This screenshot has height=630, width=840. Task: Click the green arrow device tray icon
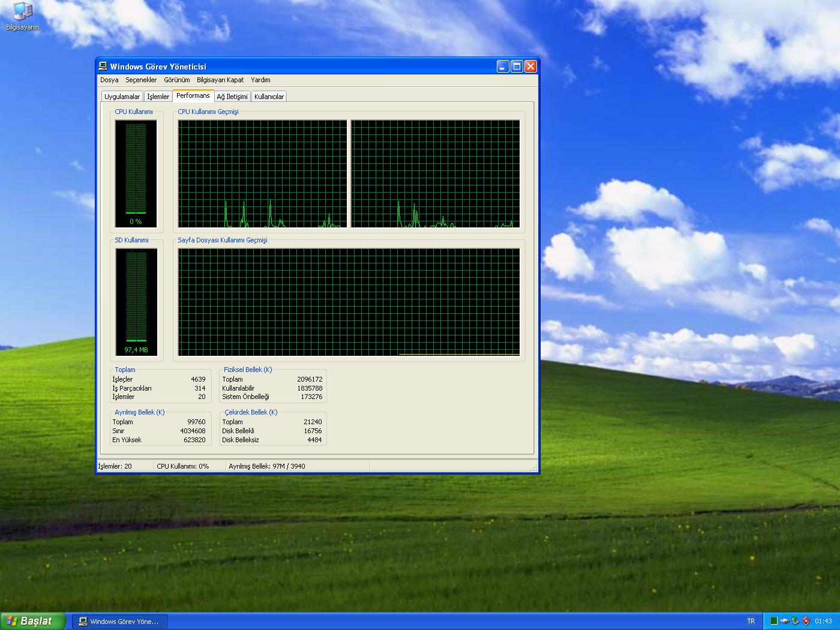(x=795, y=621)
